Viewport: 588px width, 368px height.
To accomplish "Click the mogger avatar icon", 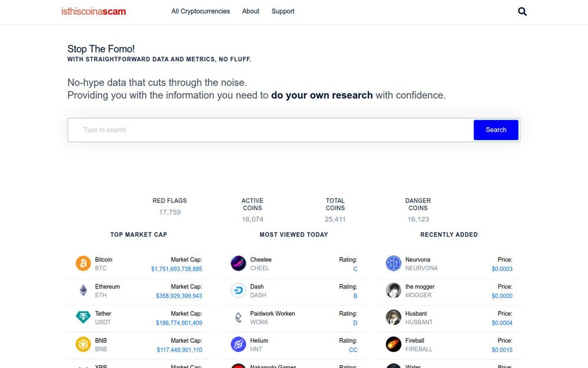I will (x=393, y=290).
